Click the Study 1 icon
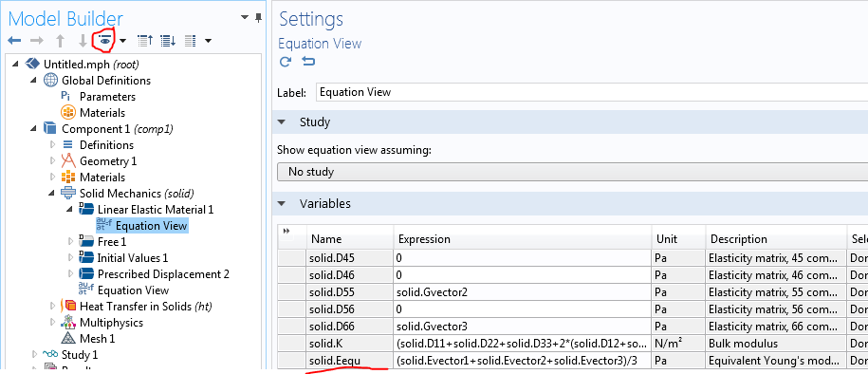 (50, 354)
